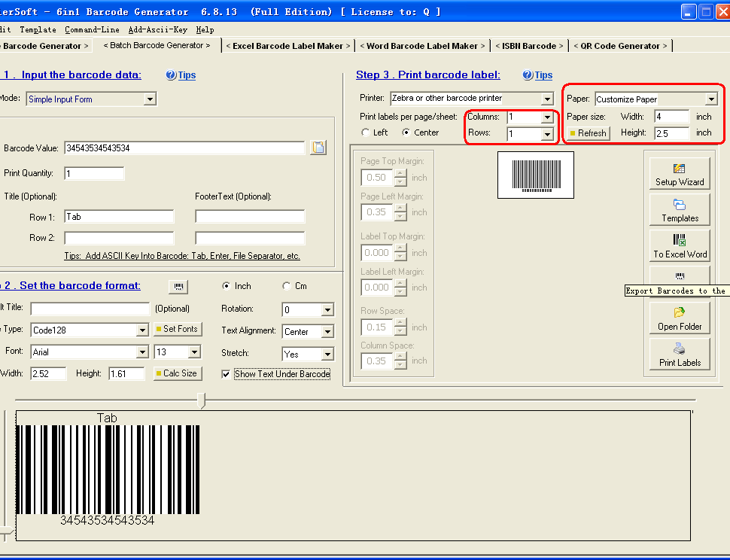Launch the Setup Wizard

(x=679, y=172)
